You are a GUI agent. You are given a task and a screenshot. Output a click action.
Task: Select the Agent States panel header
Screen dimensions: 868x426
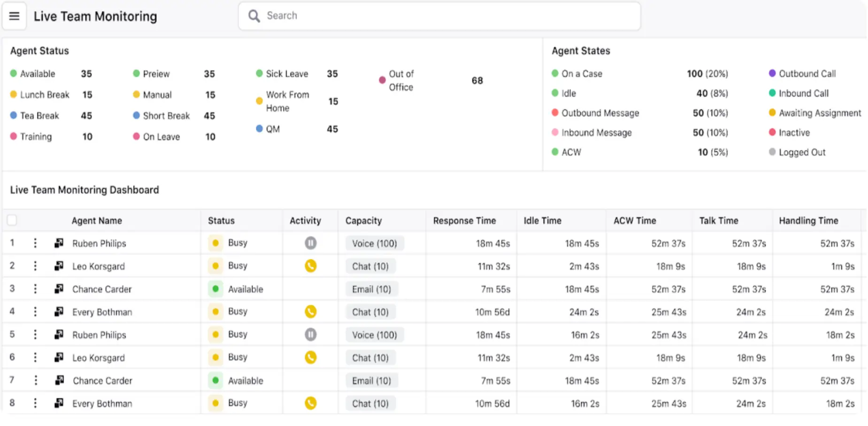[x=581, y=50]
